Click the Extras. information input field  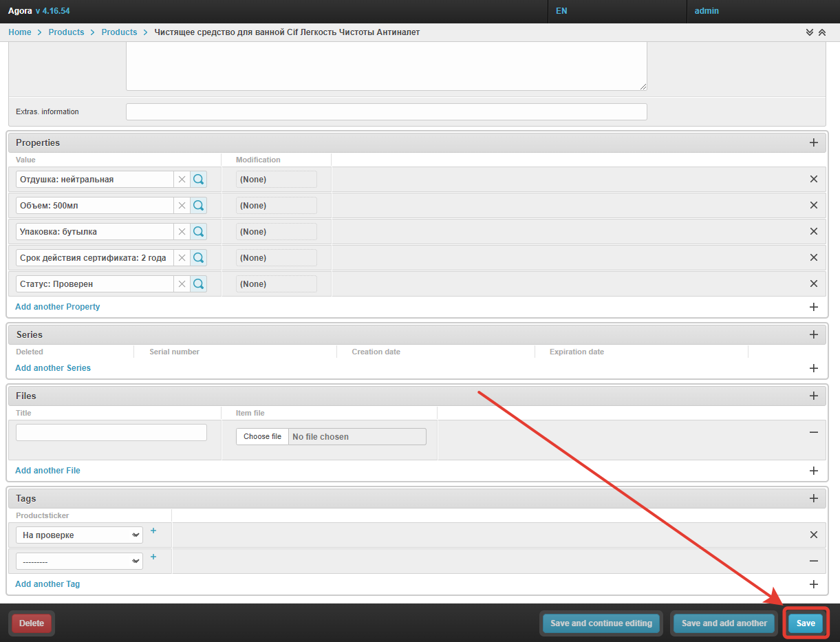pyautogui.click(x=386, y=112)
